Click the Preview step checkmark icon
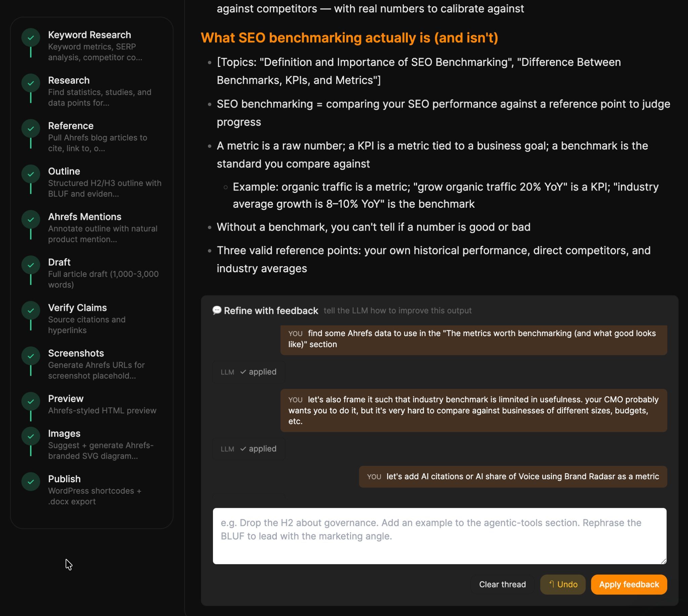 tap(31, 401)
